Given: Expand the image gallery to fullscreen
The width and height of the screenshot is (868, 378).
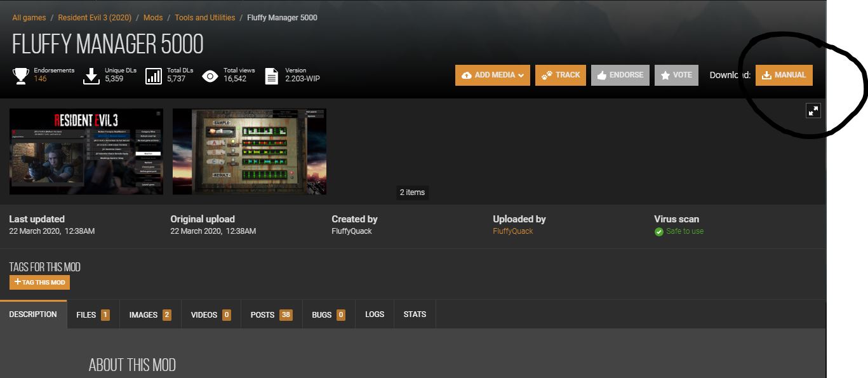Looking at the screenshot, I should coord(813,111).
